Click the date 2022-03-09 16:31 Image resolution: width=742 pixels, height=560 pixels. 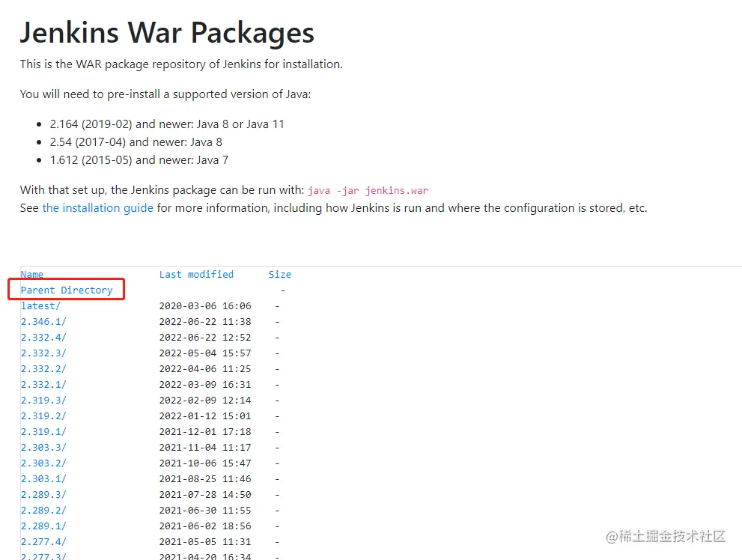pos(205,385)
